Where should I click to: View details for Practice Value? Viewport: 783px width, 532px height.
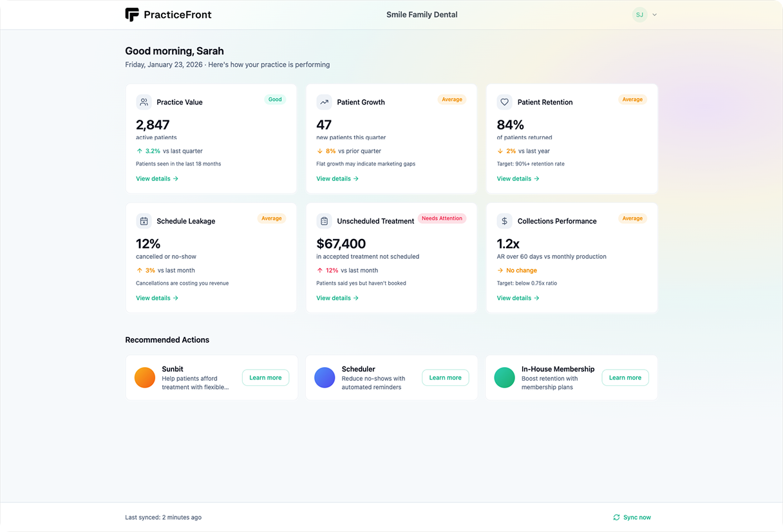156,178
